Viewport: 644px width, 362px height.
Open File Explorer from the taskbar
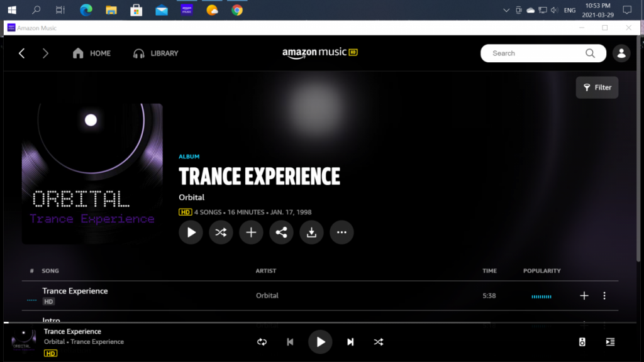111,10
